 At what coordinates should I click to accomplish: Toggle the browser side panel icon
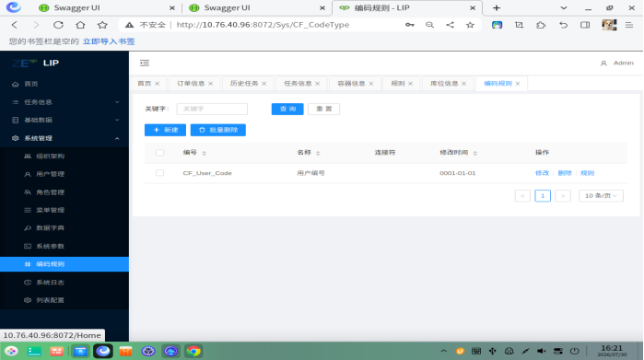585,25
